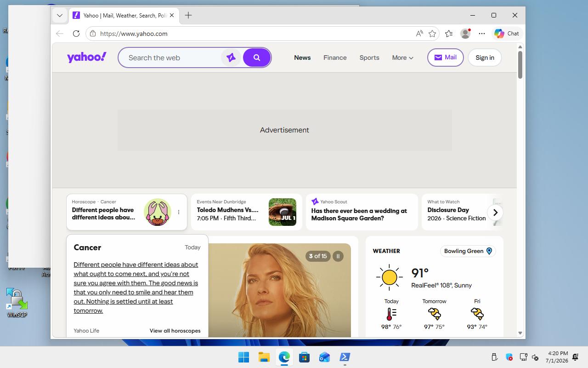The width and height of the screenshot is (588, 368).
Task: Refresh the page in Edge
Action: [x=76, y=34]
